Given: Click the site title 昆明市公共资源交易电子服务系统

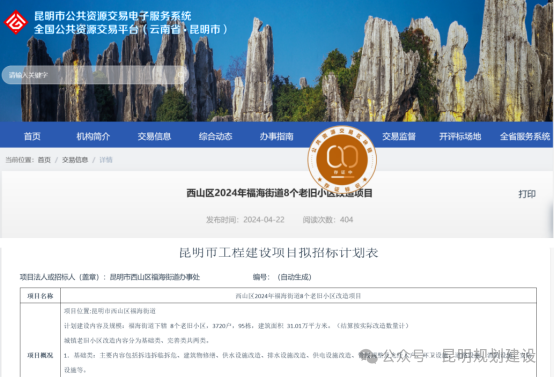Looking at the screenshot, I should pos(113,16).
